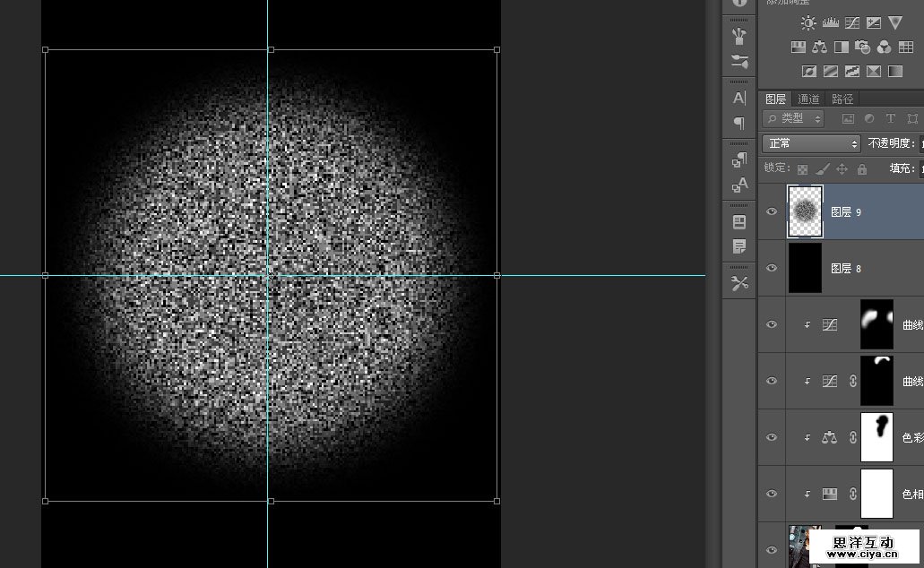Hide the 色彩 balance adjustment layer
924x568 pixels.
coord(772,437)
